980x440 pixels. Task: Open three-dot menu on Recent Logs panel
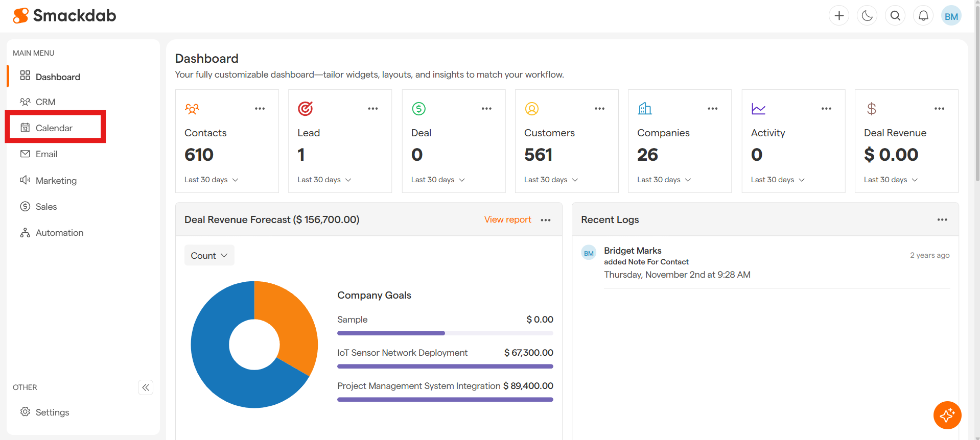click(942, 219)
